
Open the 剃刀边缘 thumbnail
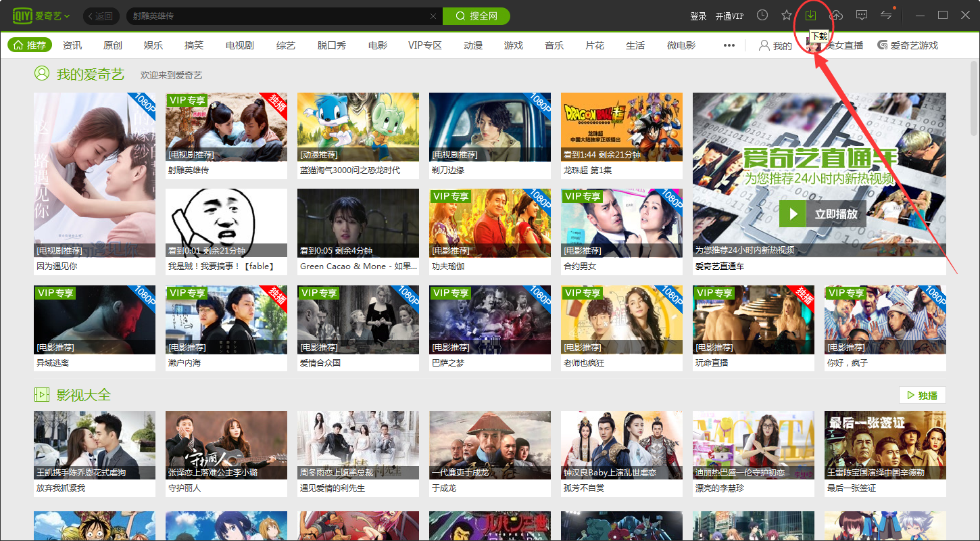point(490,127)
